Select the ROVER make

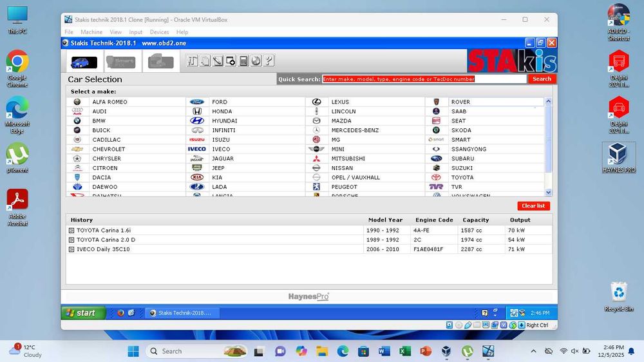(460, 102)
